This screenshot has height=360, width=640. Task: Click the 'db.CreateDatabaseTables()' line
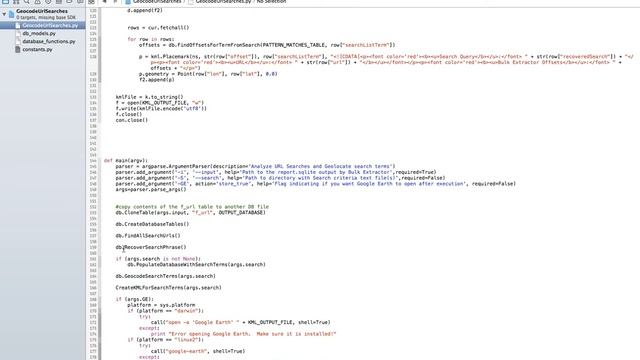click(152, 224)
